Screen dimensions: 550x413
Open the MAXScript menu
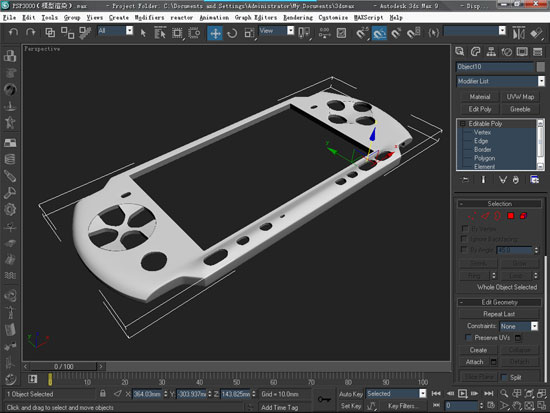pos(369,18)
